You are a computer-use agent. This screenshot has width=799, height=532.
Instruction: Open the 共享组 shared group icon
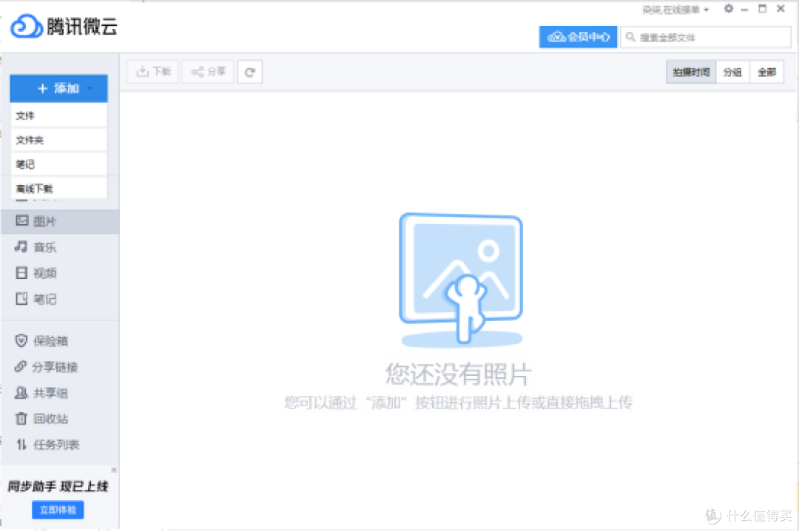(21, 392)
